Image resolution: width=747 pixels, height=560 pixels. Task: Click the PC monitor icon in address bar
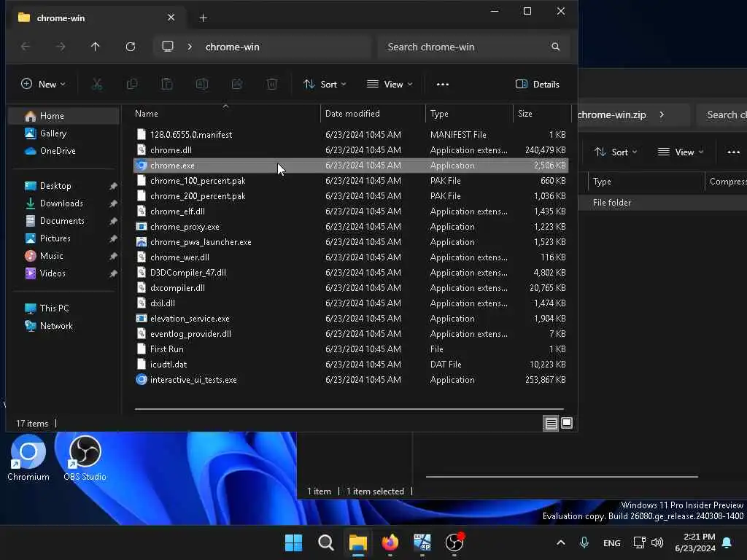[x=168, y=47]
